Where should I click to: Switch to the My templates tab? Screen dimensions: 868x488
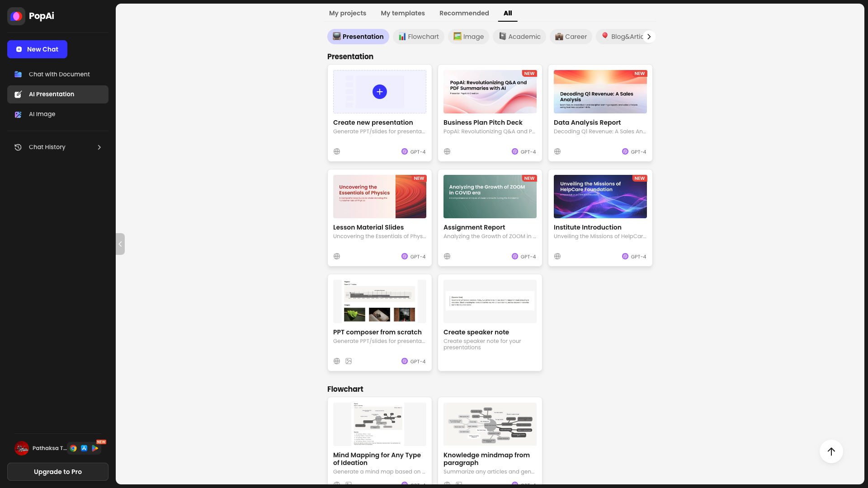[402, 13]
